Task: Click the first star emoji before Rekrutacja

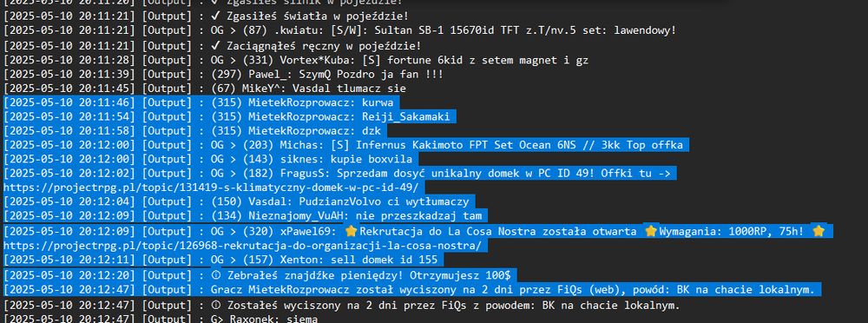Action: [351, 231]
